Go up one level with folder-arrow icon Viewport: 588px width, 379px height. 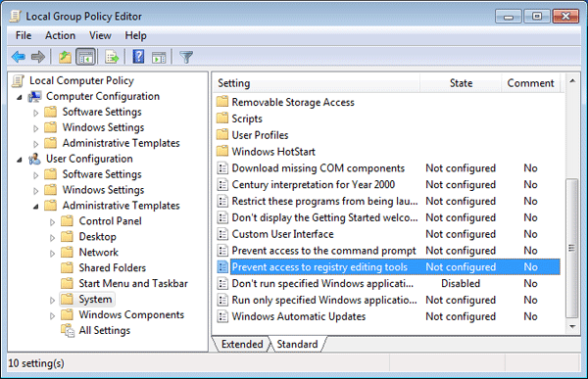click(65, 57)
